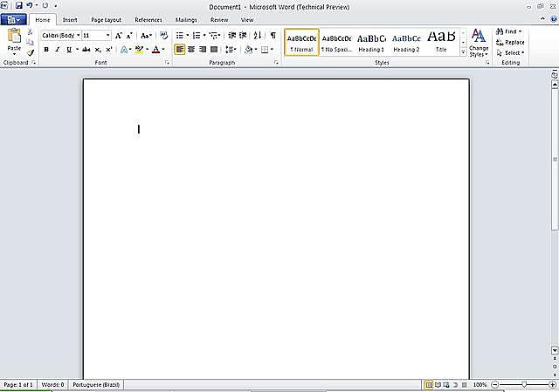Click the Copy icon in Clipboard group
The height and width of the screenshot is (392, 559).
[31, 42]
